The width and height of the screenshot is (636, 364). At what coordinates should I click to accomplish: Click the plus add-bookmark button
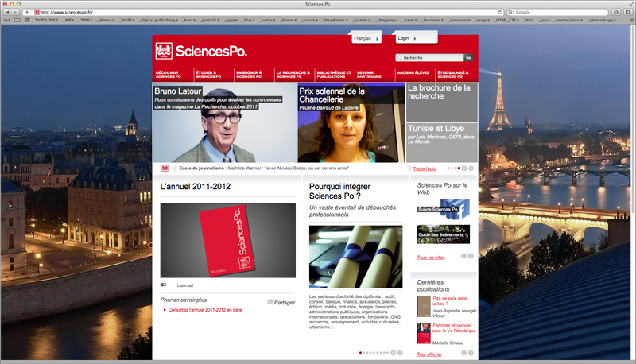(27, 12)
